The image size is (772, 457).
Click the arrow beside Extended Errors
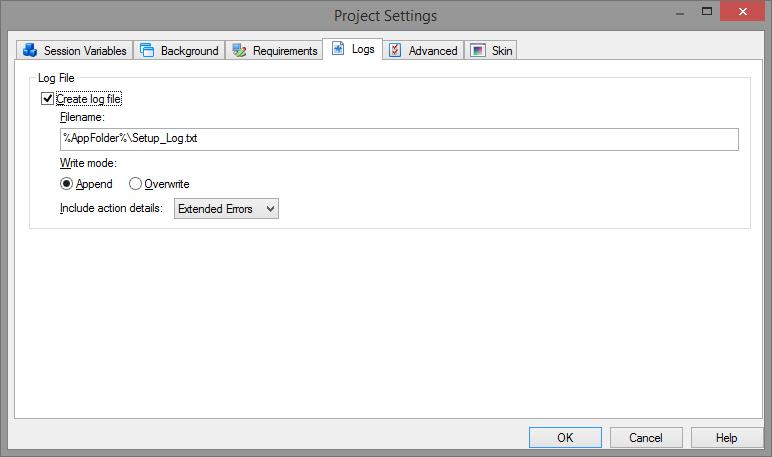(x=268, y=209)
